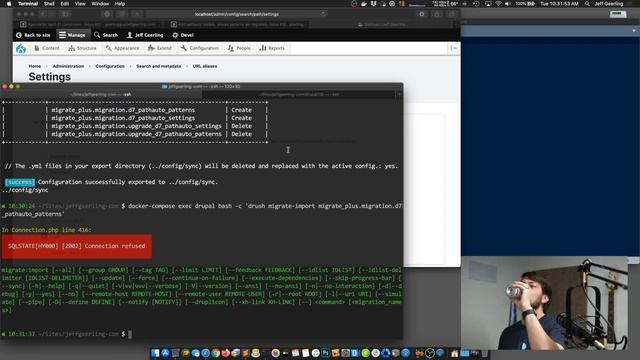Click the browser address bar localhost URL
640x360 pixels.
tap(237, 14)
